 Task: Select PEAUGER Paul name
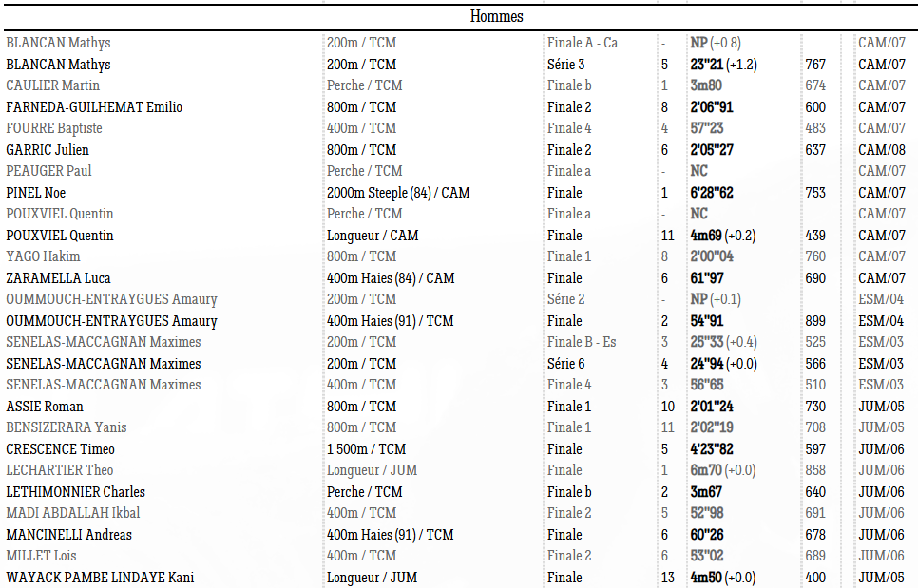coord(48,171)
